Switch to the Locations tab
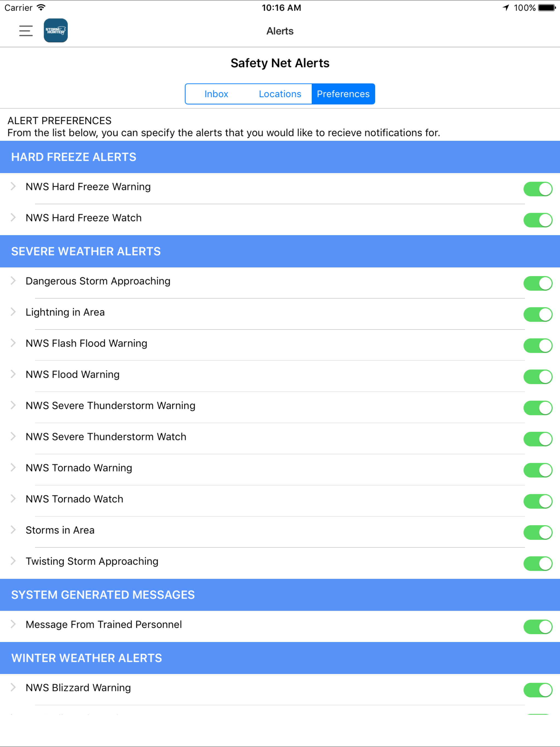Screen dimensions: 560x747 280,94
